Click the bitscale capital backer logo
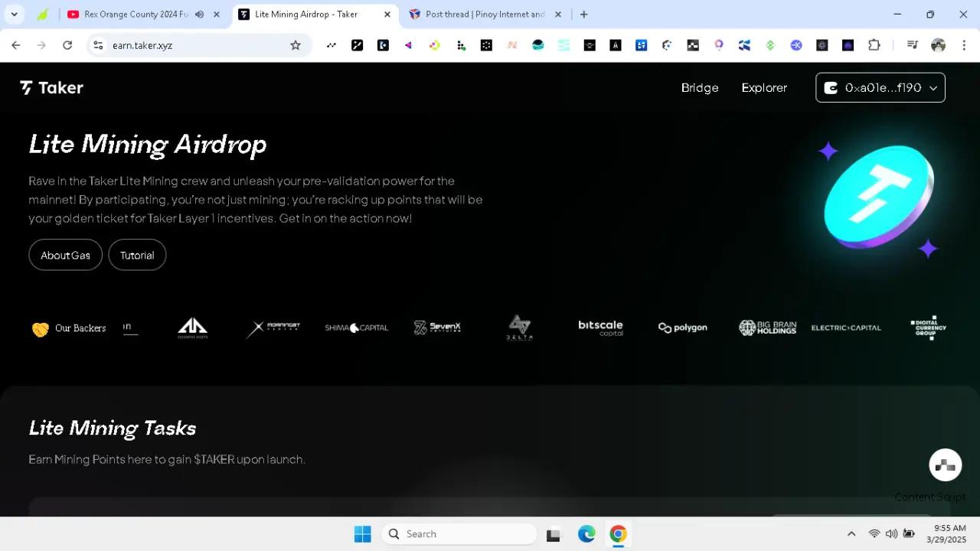The width and height of the screenshot is (980, 551). (x=600, y=328)
